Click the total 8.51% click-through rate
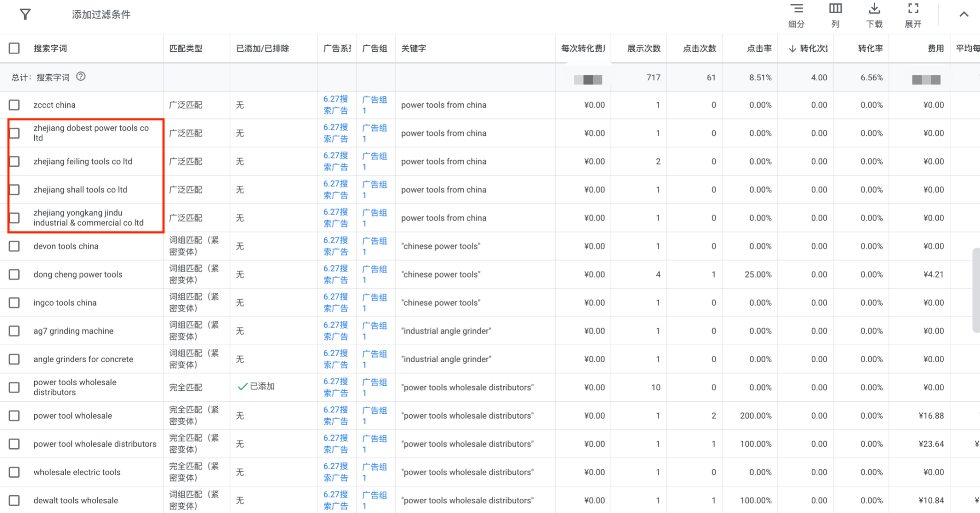 (x=760, y=78)
